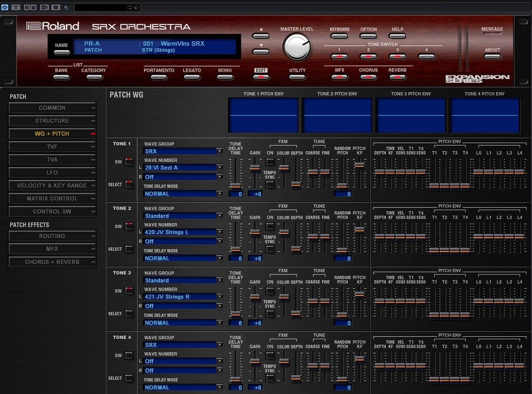Open Tone 2 Wave Group Standard dropdown
The width and height of the screenshot is (532, 394).
[183, 216]
